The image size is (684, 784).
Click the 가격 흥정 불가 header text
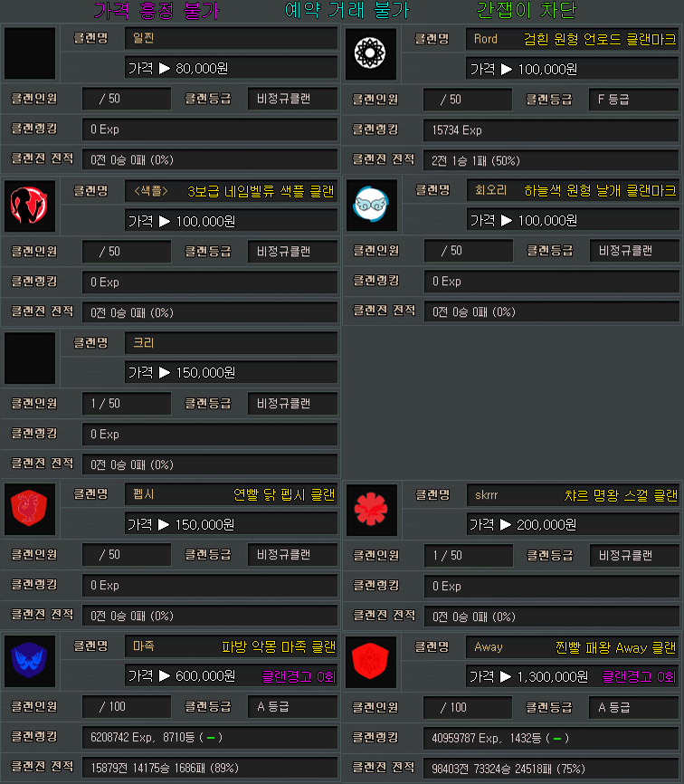[x=157, y=11]
